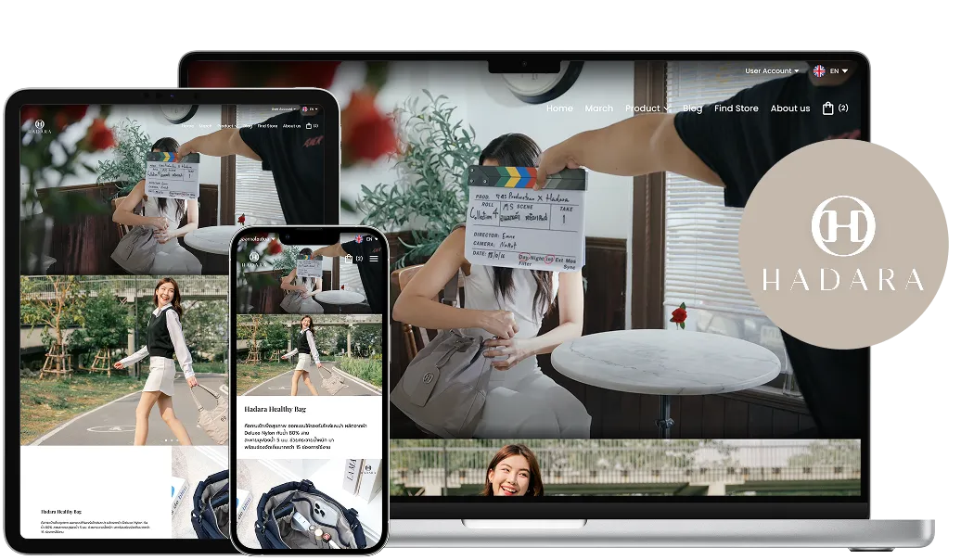Screen dimensions: 961x560
Task: Click 'Hadara Healthy Bag' heading on tablet
Action: (60, 512)
